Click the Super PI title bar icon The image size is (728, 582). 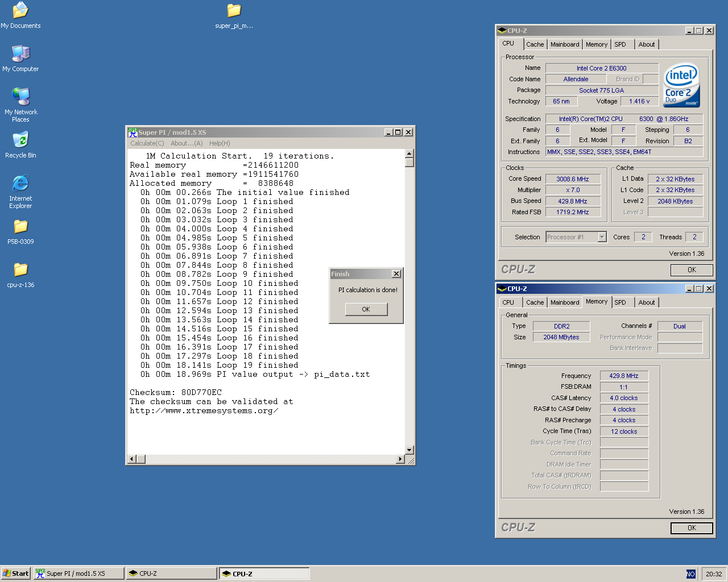(132, 132)
